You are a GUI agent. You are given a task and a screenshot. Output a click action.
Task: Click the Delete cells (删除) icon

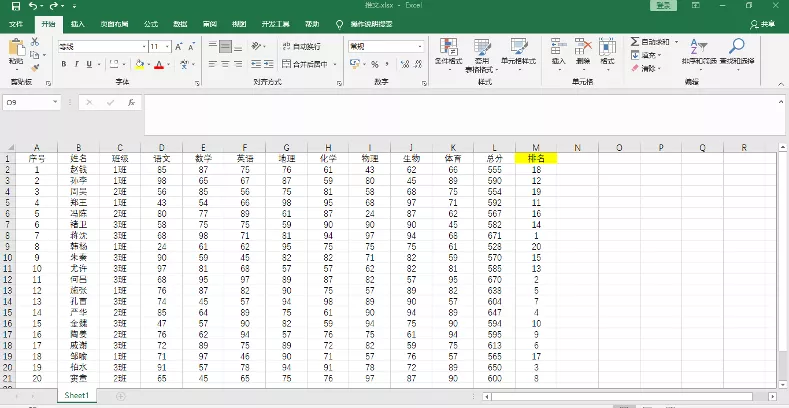pyautogui.click(x=583, y=52)
